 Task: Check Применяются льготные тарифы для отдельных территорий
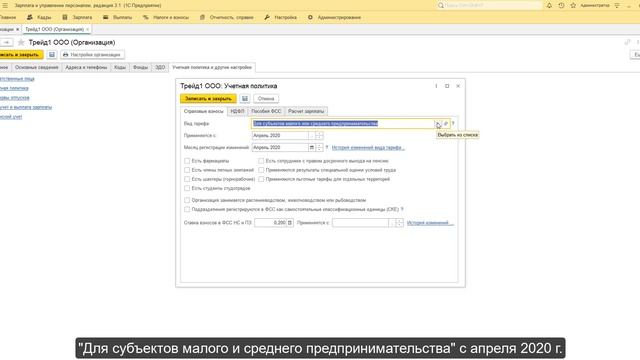pos(261,179)
